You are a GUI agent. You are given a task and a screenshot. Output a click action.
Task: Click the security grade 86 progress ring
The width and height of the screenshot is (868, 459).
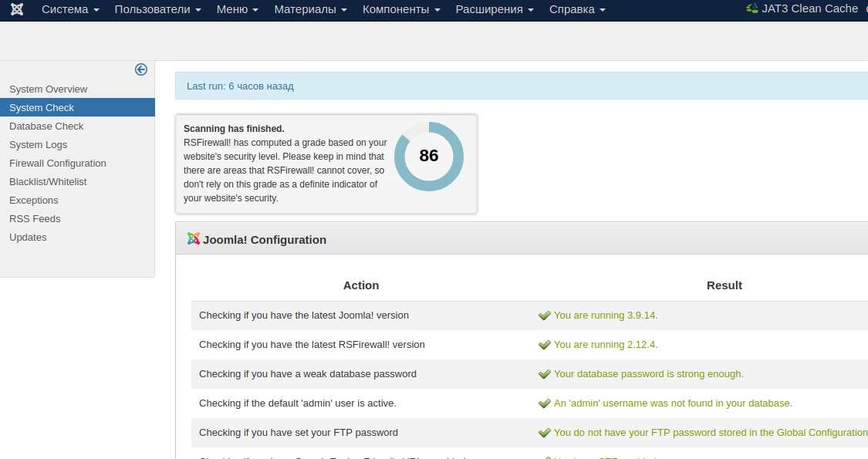429,156
